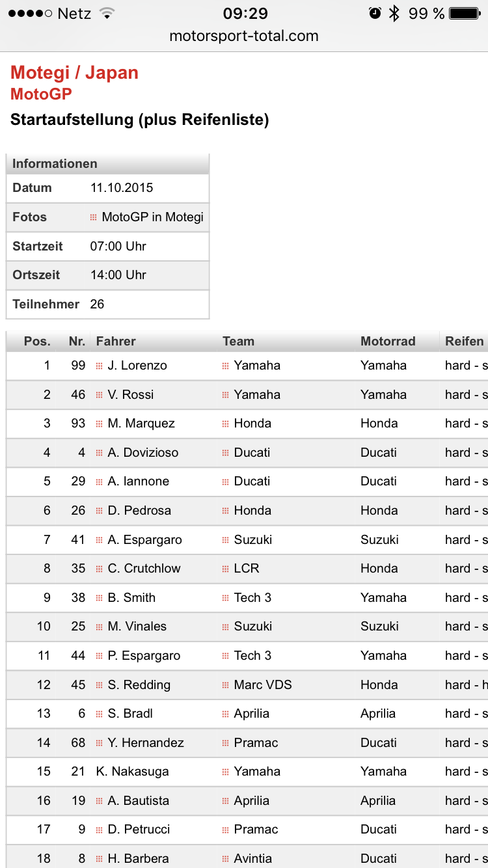Tap the Bluetooth icon in status bar
488x868 pixels.
tap(394, 14)
